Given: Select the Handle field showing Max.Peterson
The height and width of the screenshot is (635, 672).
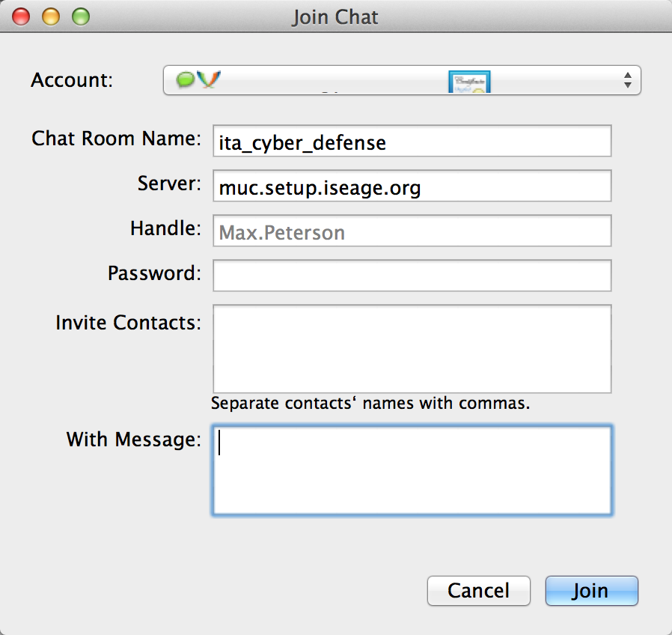Looking at the screenshot, I should coord(412,231).
